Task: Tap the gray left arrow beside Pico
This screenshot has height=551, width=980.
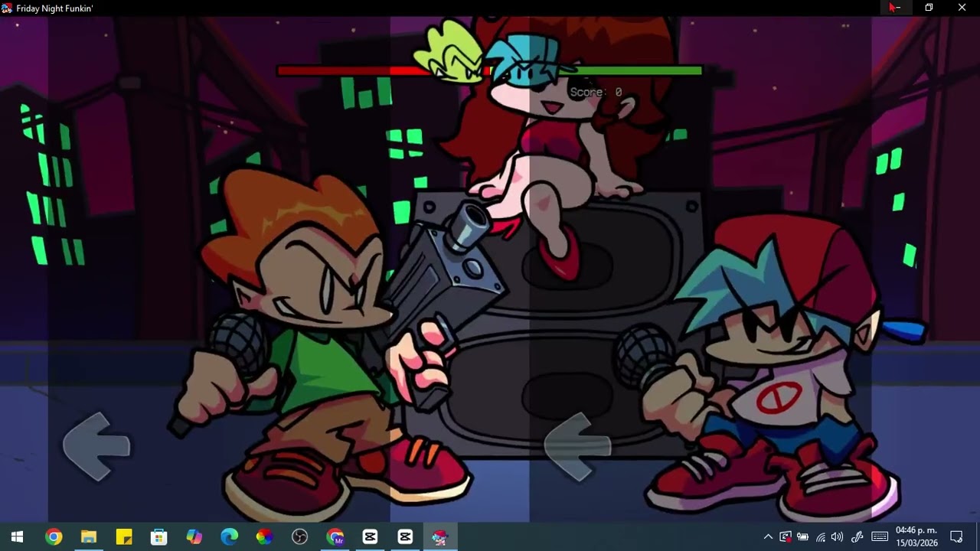Action: pos(96,446)
